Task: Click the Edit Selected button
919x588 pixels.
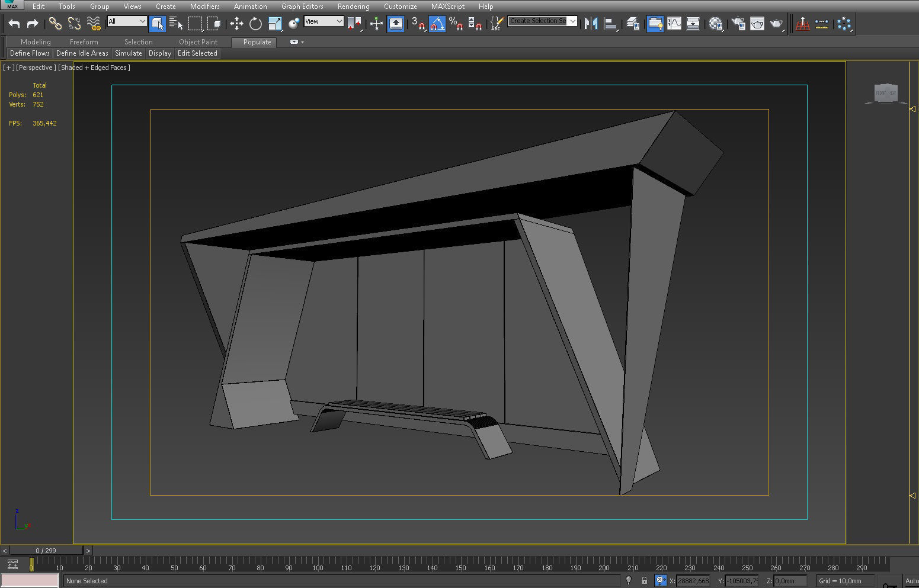Action: coord(197,53)
